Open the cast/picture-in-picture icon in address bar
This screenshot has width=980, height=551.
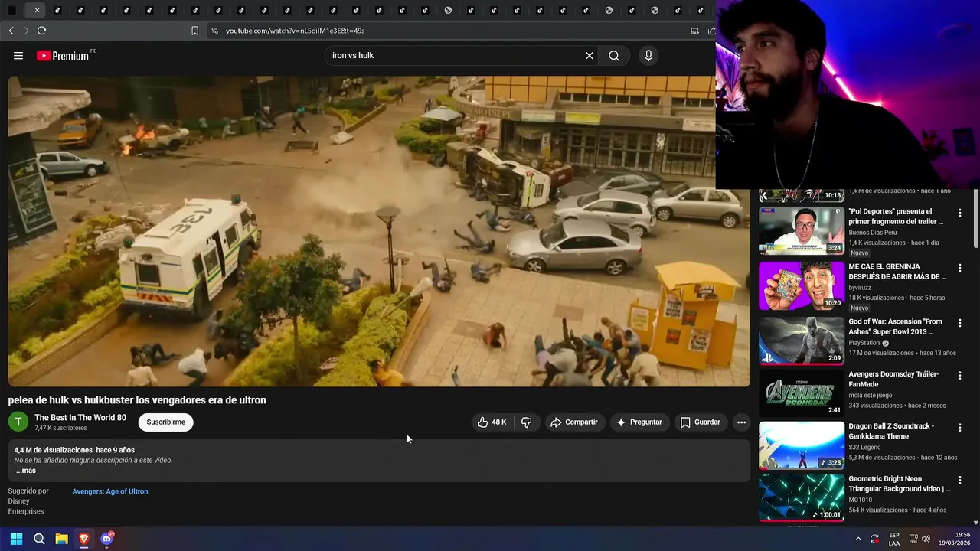coord(694,31)
